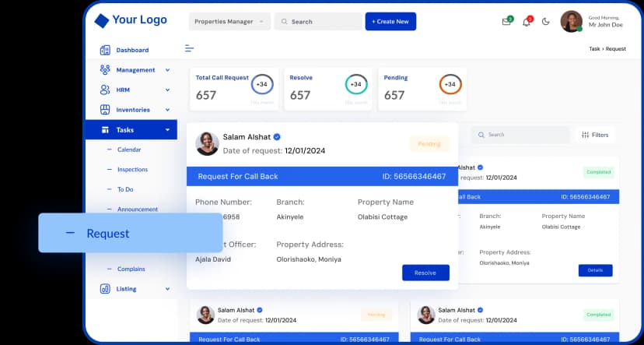Click Olorishaoko, Moniya address on front card
This screenshot has height=345, width=644.
click(x=309, y=259)
